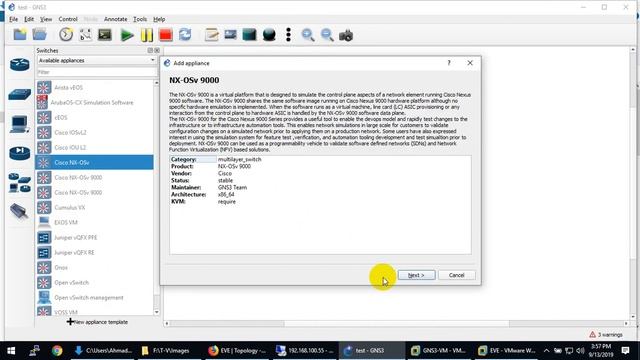
Task: Switch to GNS3-VM VMware taskbar window
Action: point(439,351)
